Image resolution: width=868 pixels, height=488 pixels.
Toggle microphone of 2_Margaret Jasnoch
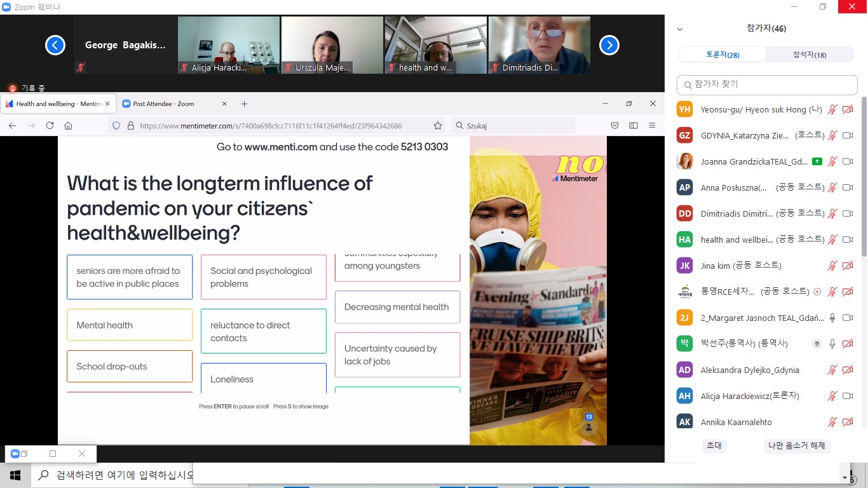click(832, 318)
